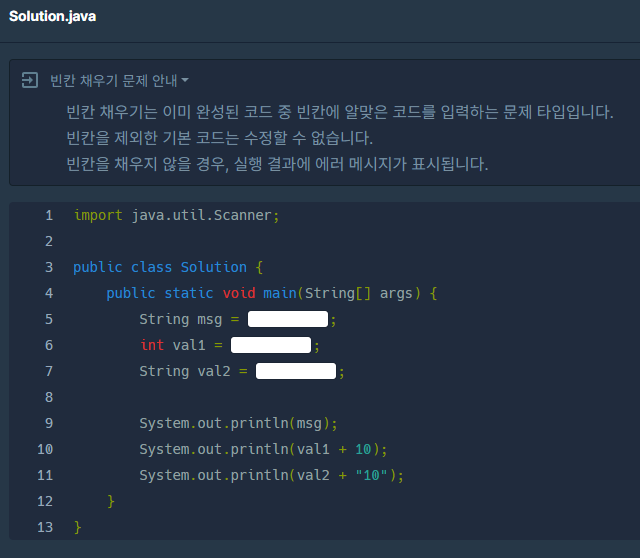Click the 빈칸 채우기 문제 안내 heading
This screenshot has width=640, height=558.
click(113, 80)
